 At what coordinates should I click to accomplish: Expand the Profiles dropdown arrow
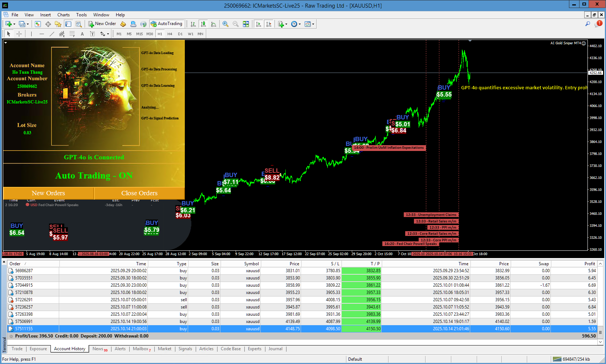28,24
